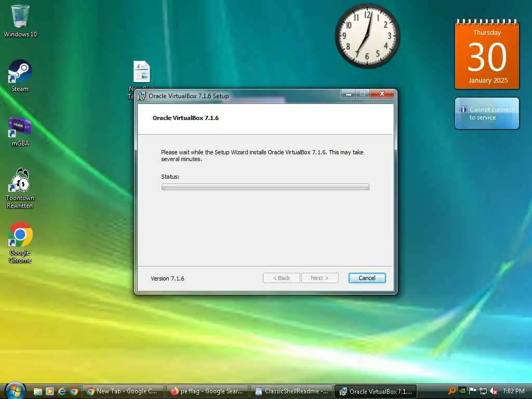Click the Cannot connect to service gadget
Screen dimensions: 532x399
[487, 113]
